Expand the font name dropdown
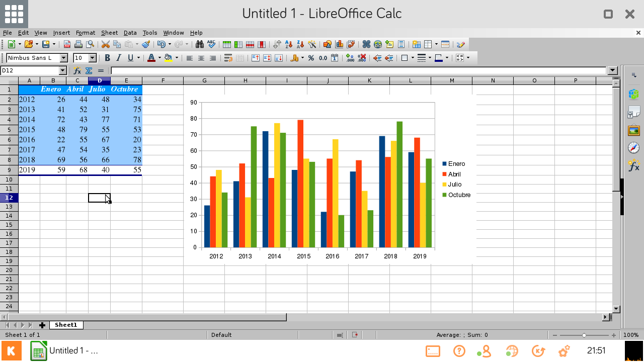The image size is (644, 362). (63, 58)
